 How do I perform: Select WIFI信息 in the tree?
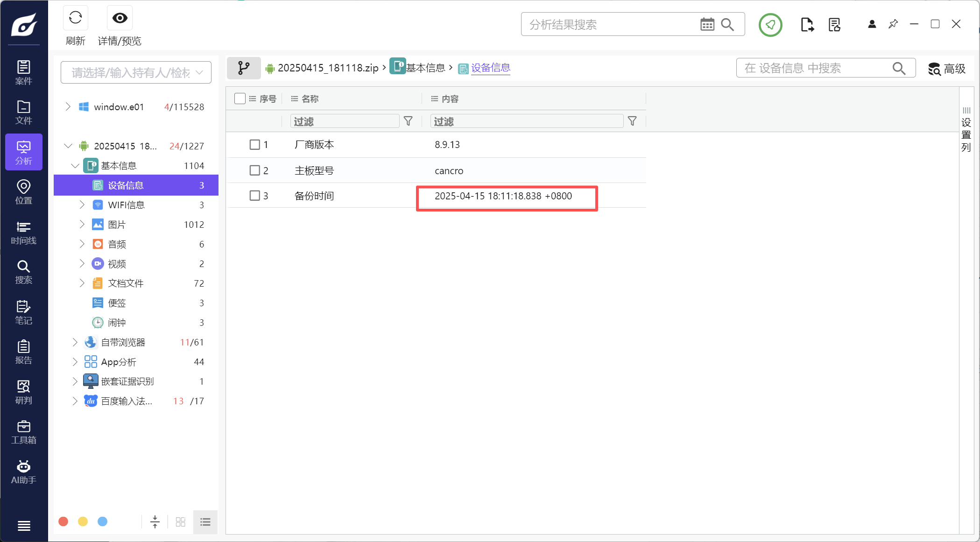(x=126, y=205)
